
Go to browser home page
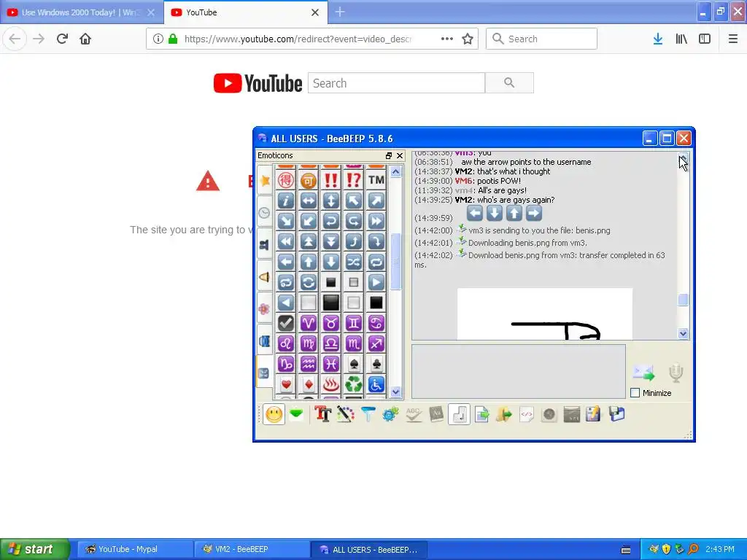pyautogui.click(x=85, y=39)
